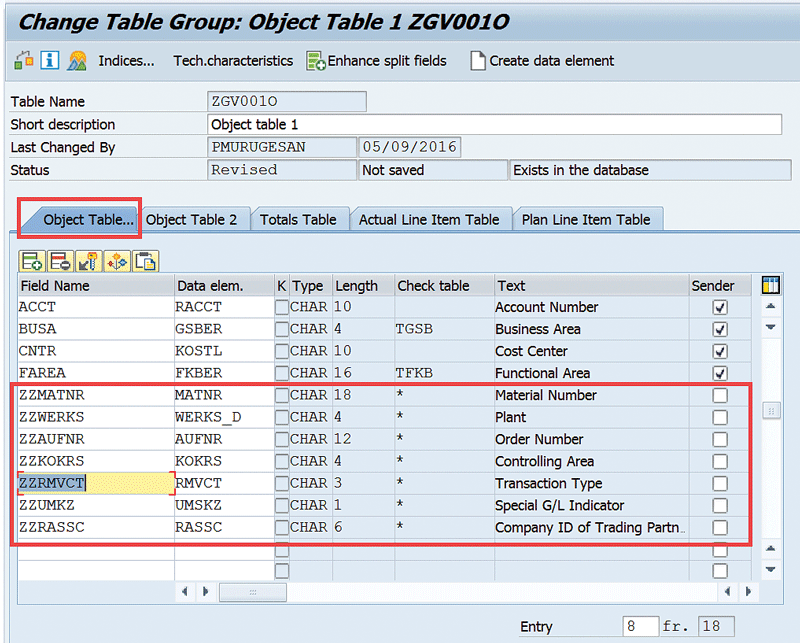
Task: Switch to the Totals Table tab
Action: tap(298, 220)
